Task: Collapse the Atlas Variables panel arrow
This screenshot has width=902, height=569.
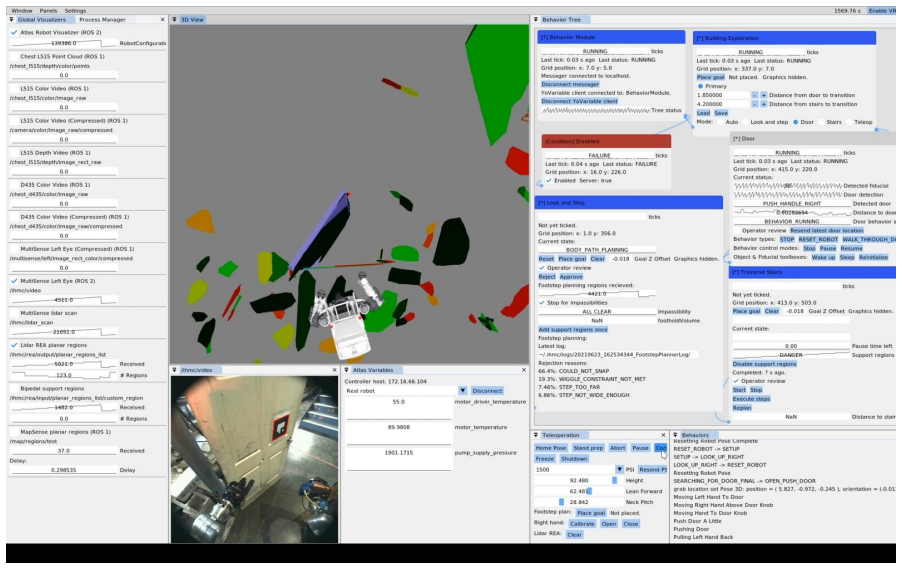Action: 347,370
